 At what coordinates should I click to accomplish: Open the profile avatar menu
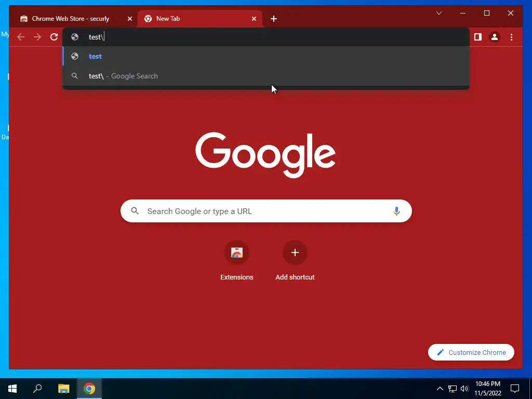click(x=495, y=37)
